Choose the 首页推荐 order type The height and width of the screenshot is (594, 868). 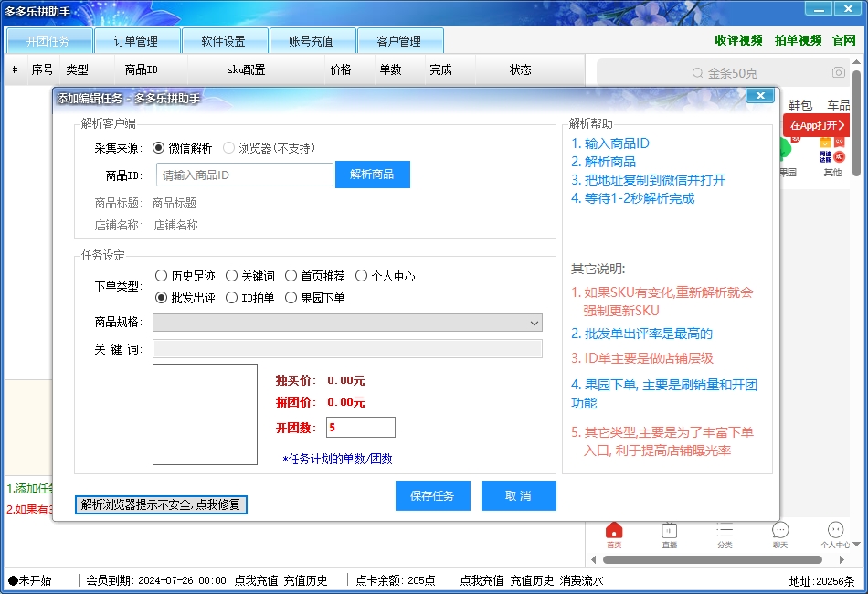pyautogui.click(x=315, y=276)
